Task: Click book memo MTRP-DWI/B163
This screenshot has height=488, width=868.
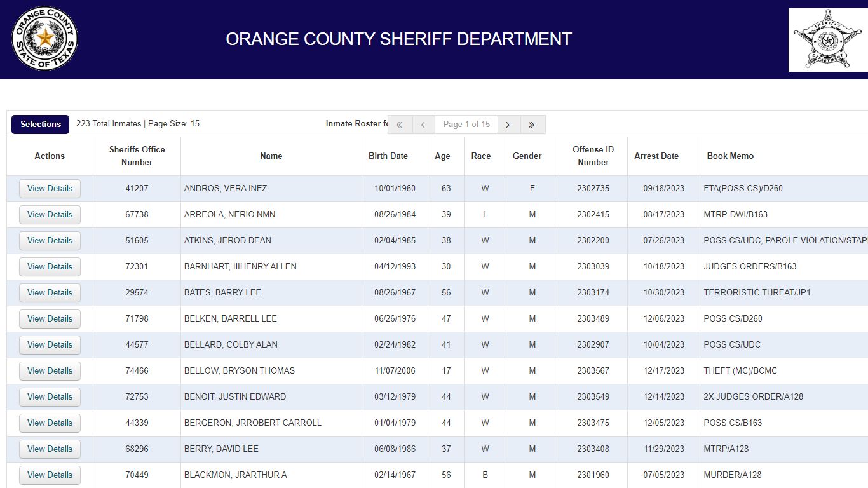Action: click(735, 215)
